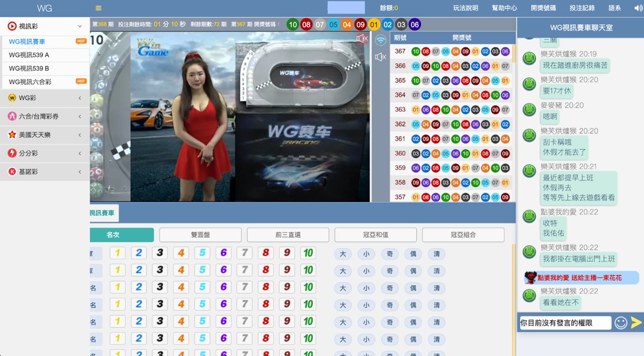Click 清 clear button in fourth bet row
This screenshot has height=356, width=644.
pyautogui.click(x=436, y=305)
